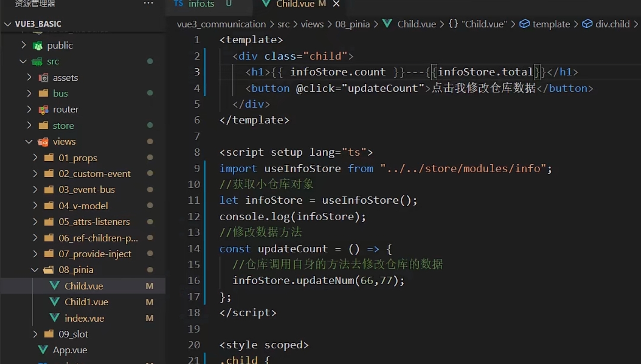Viewport: 641px width, 364px height.
Task: Click vue3_communication in the breadcrumb
Action: (221, 24)
